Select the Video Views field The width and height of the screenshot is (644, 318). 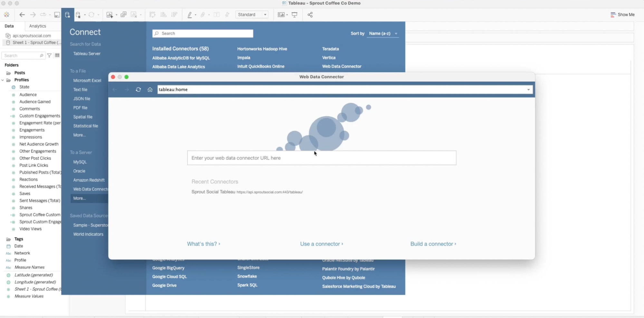tap(30, 229)
